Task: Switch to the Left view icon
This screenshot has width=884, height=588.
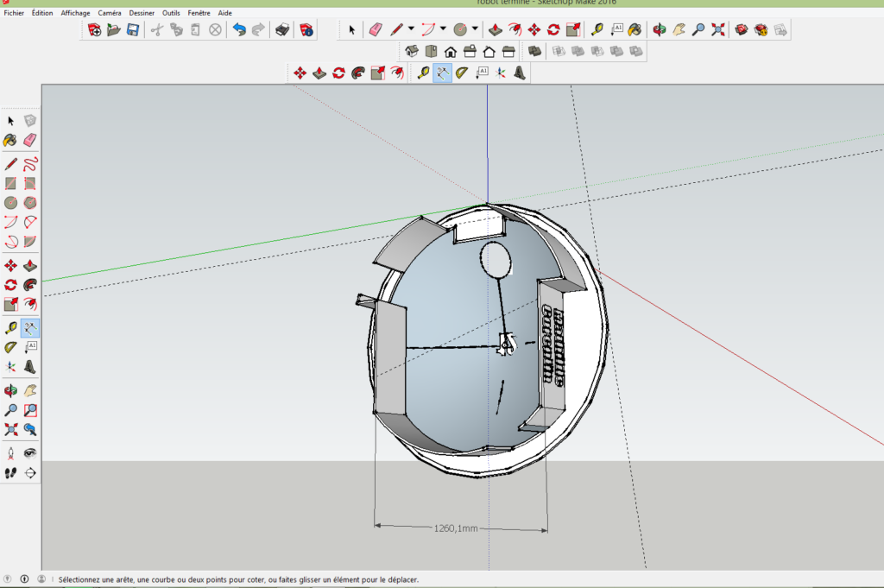Action: [508, 52]
